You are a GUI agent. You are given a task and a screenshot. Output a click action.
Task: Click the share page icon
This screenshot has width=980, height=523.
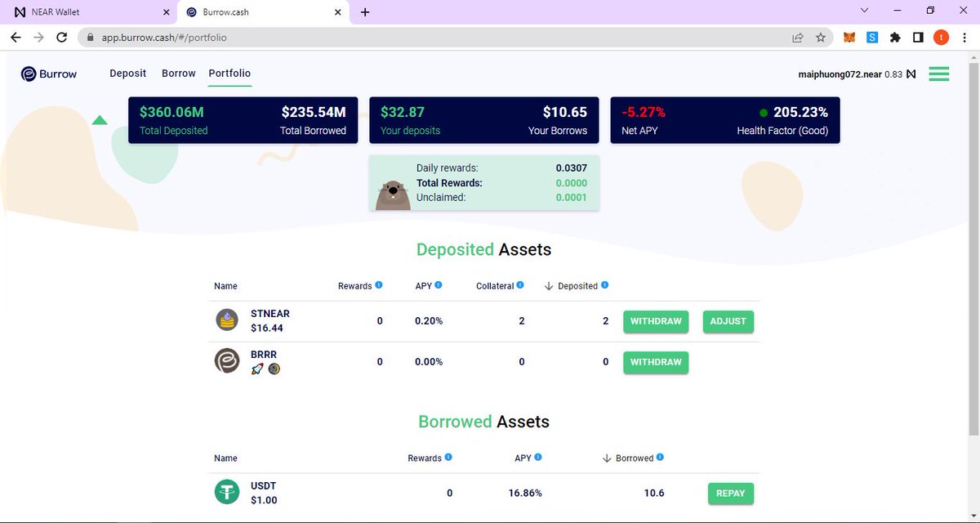tap(798, 38)
